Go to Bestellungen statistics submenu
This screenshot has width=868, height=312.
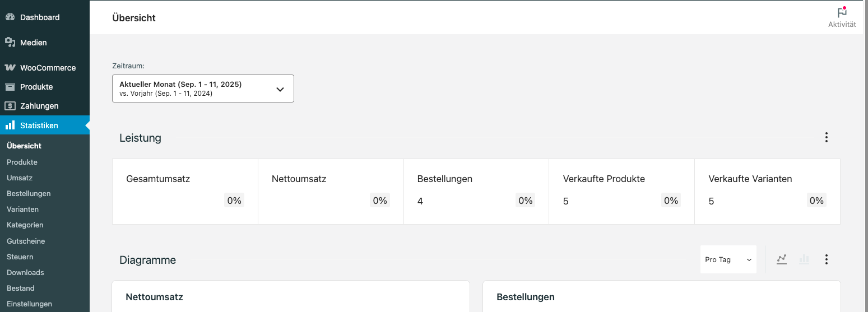[x=29, y=193]
